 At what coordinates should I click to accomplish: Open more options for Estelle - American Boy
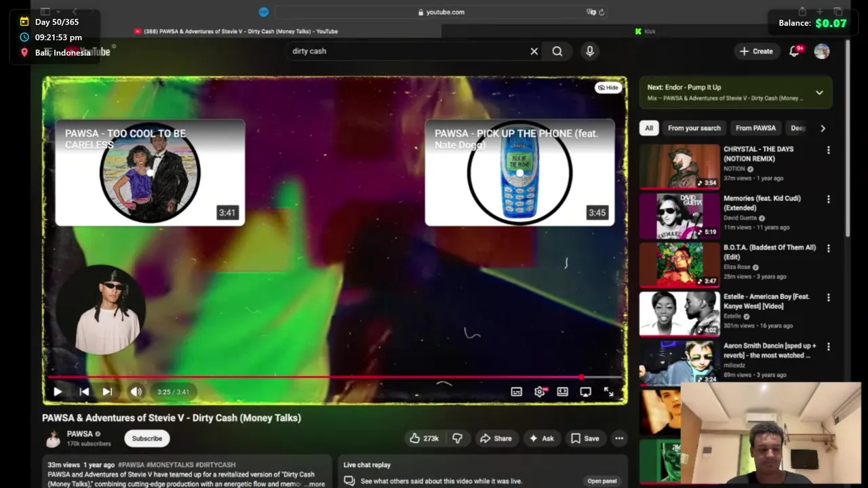point(828,298)
